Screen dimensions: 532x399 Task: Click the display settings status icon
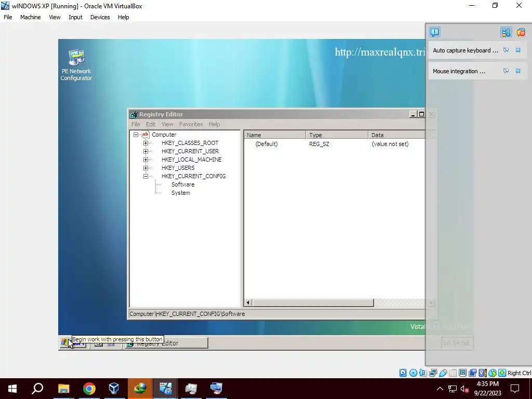pos(462,373)
